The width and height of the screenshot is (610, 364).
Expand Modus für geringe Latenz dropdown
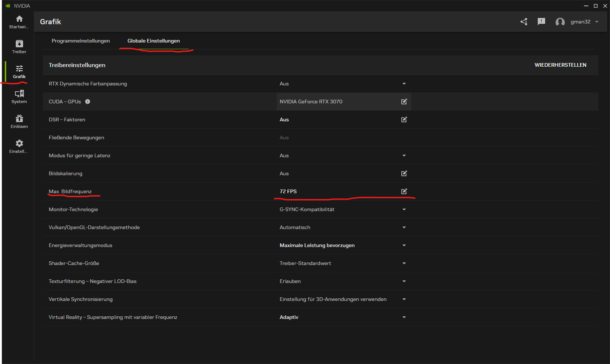coord(404,155)
